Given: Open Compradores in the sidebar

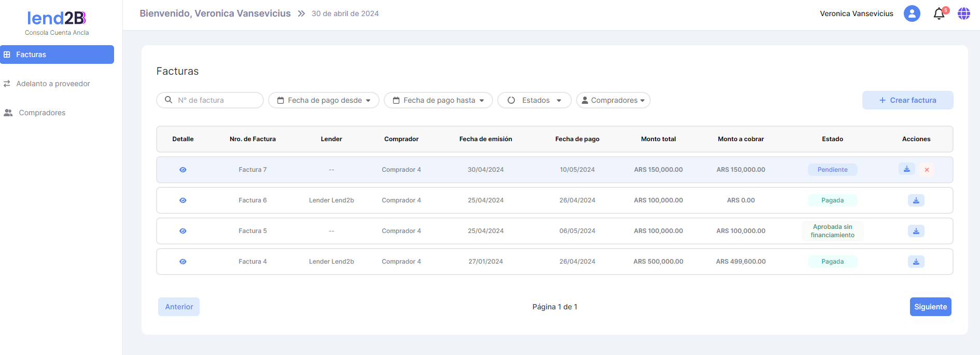Looking at the screenshot, I should pyautogui.click(x=42, y=113).
